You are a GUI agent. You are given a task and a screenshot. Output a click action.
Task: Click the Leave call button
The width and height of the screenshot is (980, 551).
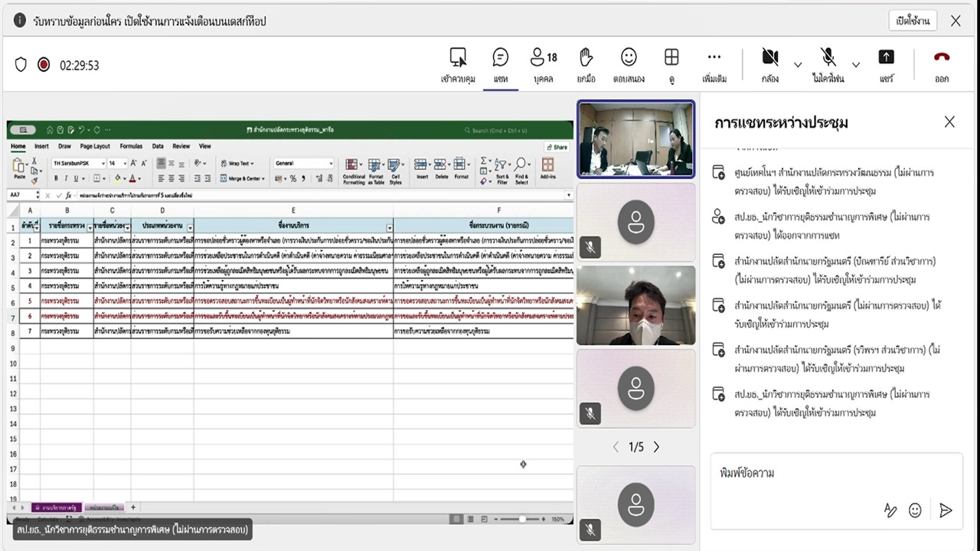coord(942,64)
